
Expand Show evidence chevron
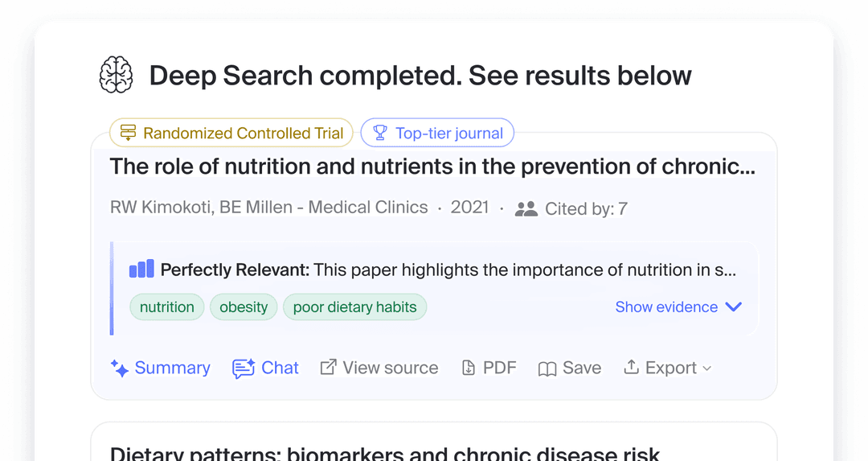[733, 307]
